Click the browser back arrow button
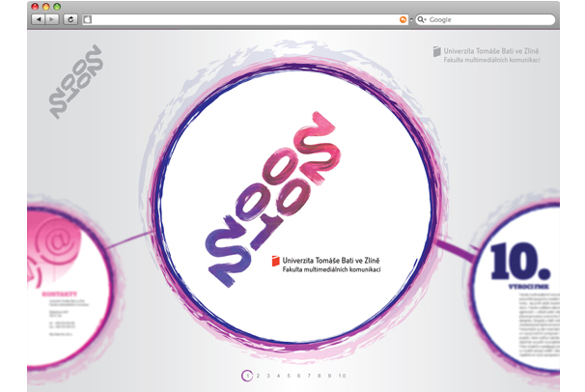The width and height of the screenshot is (585, 392). [37, 19]
